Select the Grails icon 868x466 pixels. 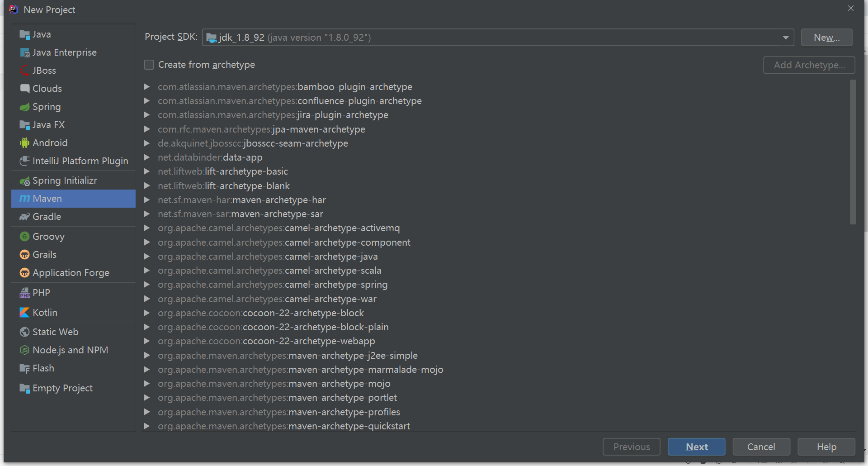pos(25,255)
